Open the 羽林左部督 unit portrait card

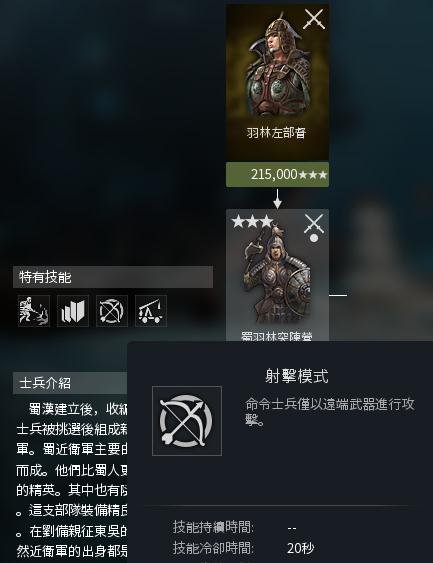click(x=277, y=82)
